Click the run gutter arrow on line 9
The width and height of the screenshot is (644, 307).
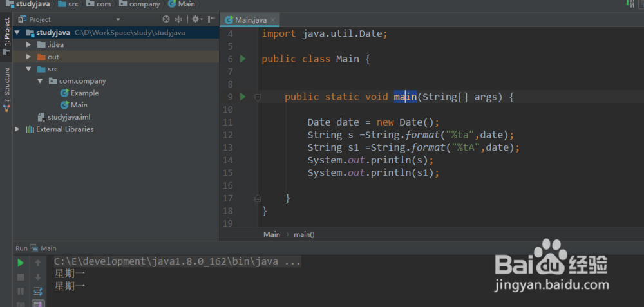pos(243,97)
